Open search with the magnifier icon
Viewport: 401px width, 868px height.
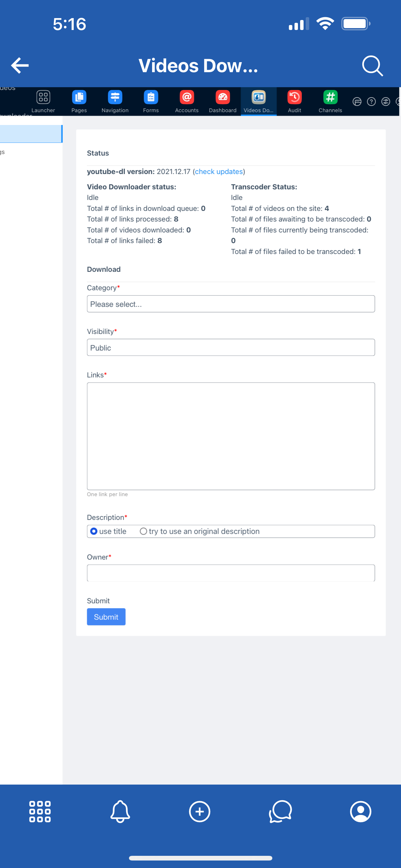pyautogui.click(x=372, y=66)
